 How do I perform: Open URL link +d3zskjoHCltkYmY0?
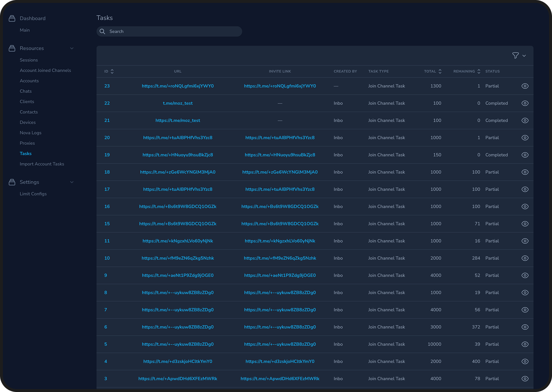coord(178,362)
